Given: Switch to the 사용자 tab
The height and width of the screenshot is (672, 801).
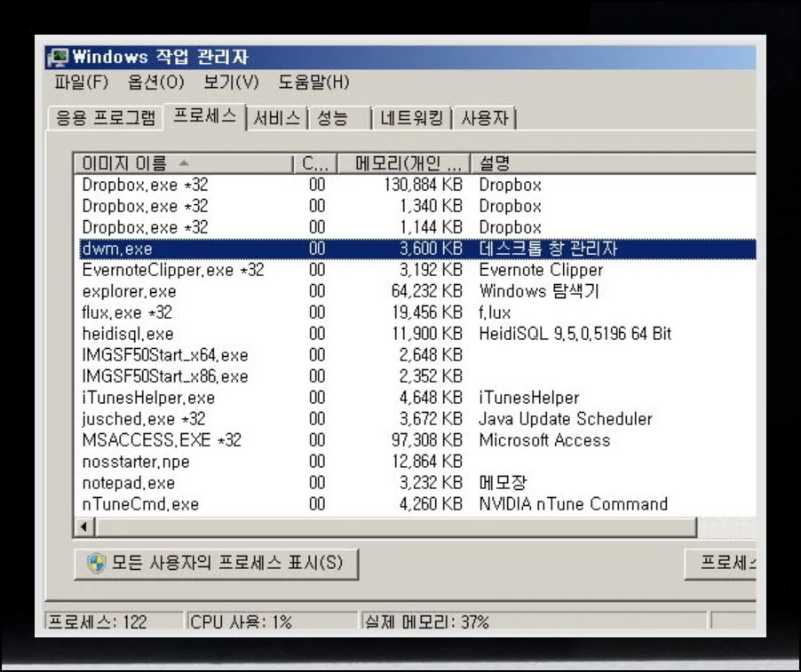Looking at the screenshot, I should click(485, 118).
